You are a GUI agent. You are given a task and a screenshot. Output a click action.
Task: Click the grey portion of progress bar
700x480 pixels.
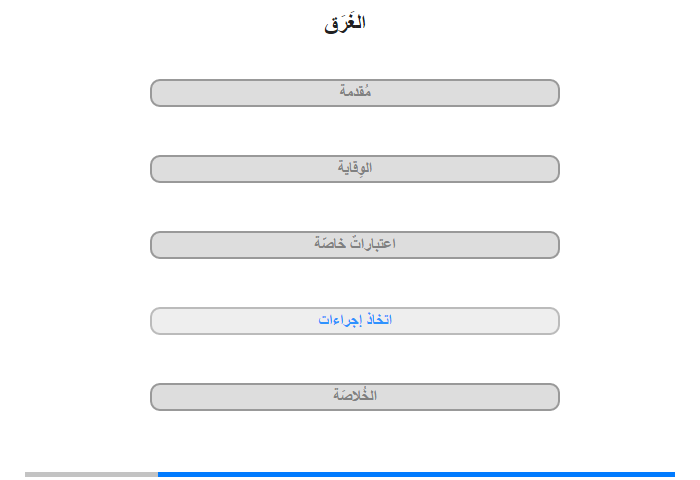(91, 474)
